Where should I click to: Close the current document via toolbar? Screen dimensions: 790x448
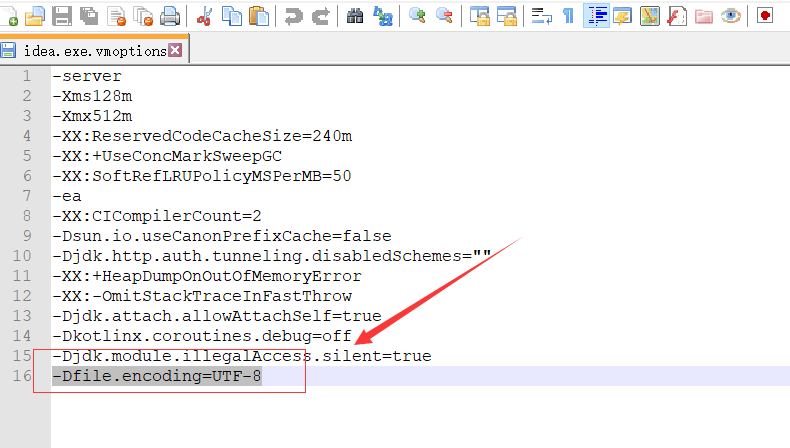116,16
